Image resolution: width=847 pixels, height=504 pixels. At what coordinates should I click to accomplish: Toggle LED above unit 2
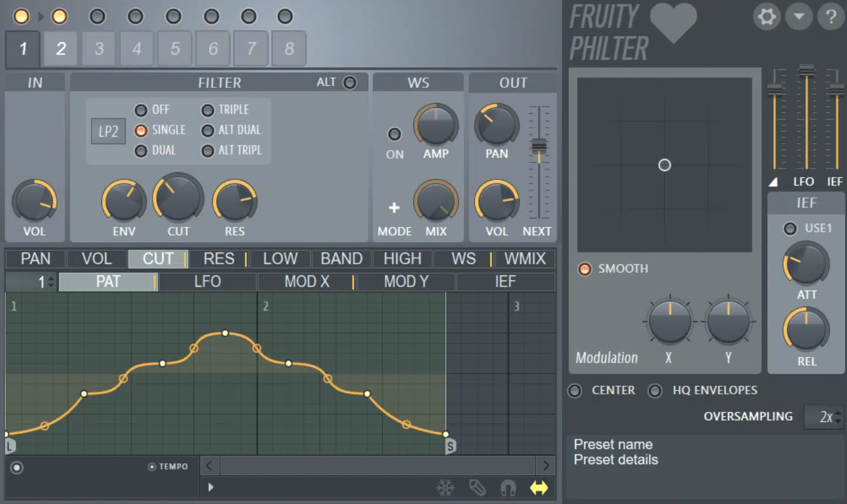click(59, 16)
